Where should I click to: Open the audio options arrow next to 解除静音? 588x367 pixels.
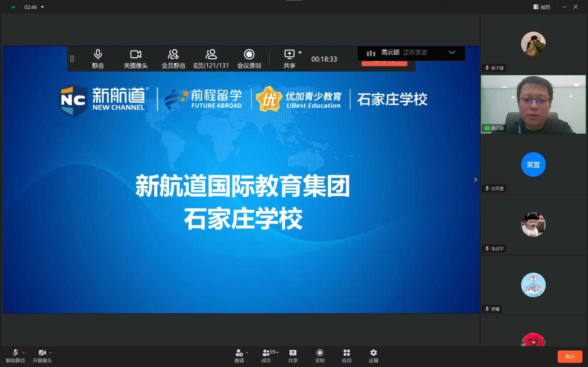(x=23, y=353)
